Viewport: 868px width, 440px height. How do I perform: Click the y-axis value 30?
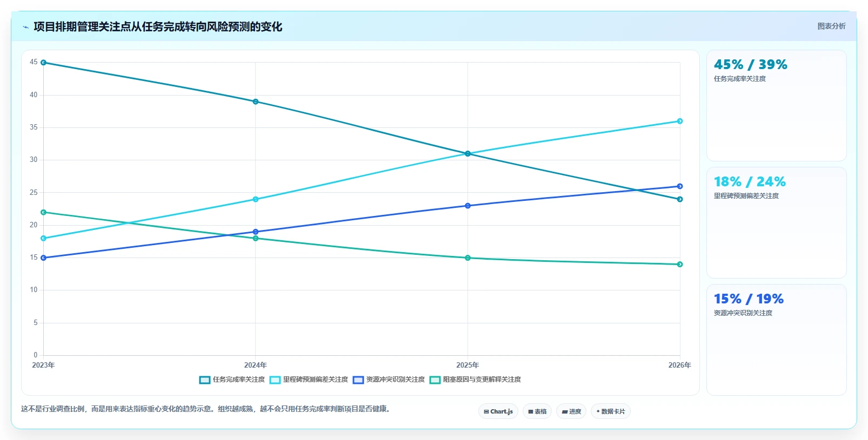pyautogui.click(x=34, y=160)
